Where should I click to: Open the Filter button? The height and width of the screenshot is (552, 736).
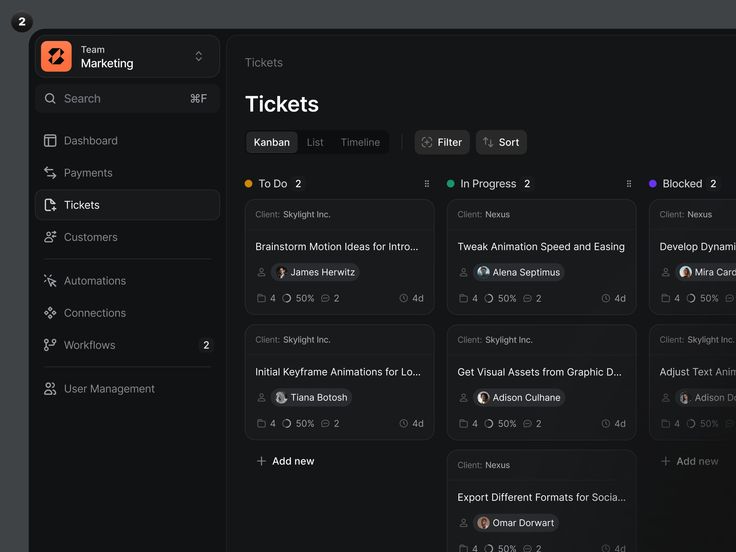coord(442,142)
